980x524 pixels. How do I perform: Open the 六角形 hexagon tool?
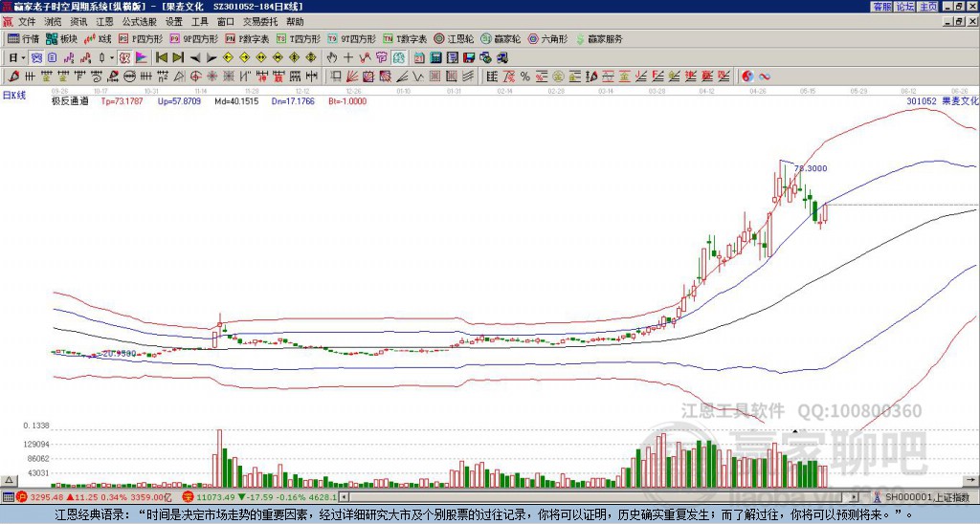pyautogui.click(x=548, y=38)
